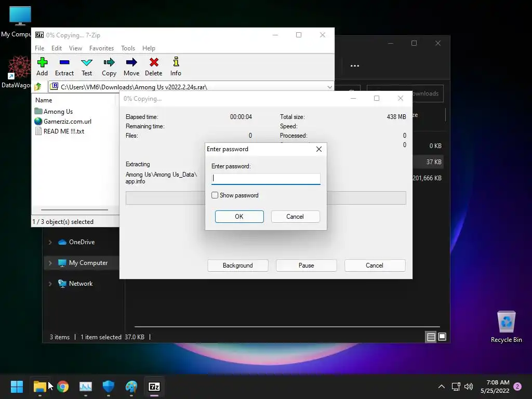Switch Explorer to large thumbnails view icon

442,337
